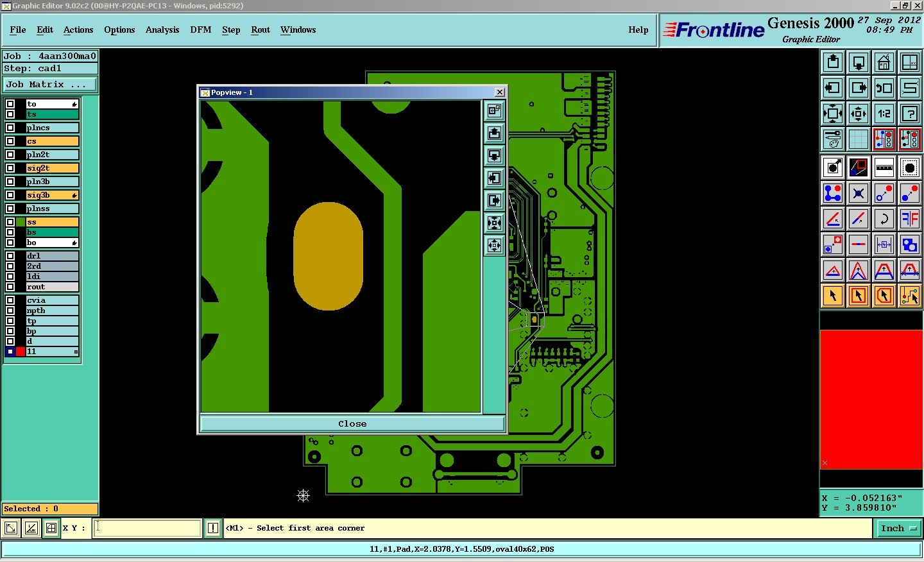
Task: Toggle display checkbox for layer cvia
Action: coord(10,300)
